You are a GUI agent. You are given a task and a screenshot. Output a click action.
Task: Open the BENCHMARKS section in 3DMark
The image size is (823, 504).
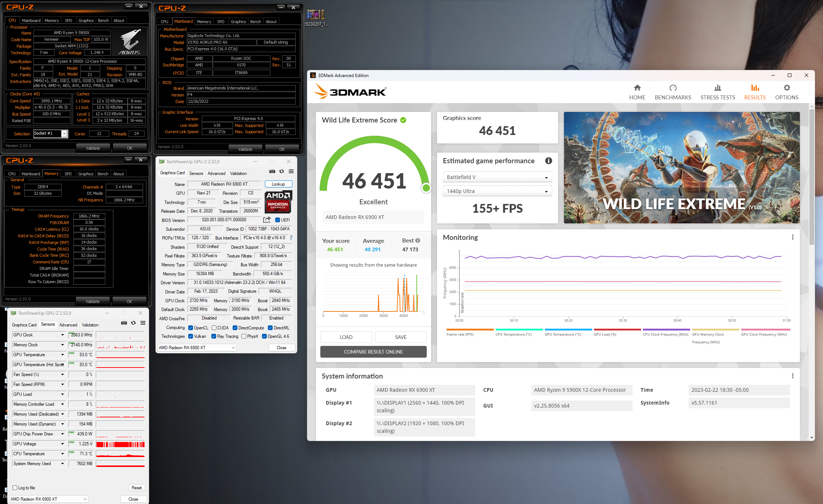tap(673, 92)
